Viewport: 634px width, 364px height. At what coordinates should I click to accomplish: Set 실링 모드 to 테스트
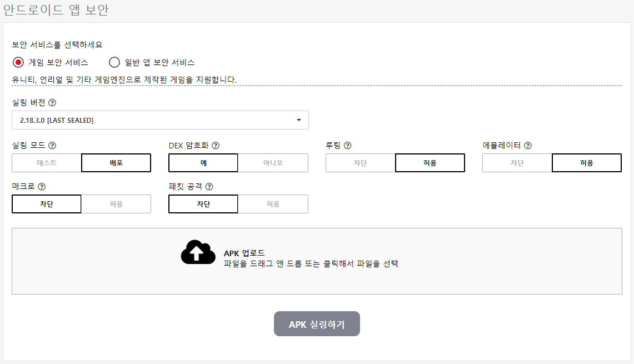pos(47,163)
